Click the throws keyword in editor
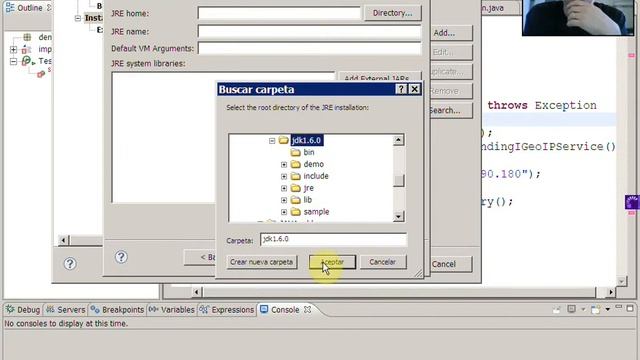640x360 pixels. pos(507,105)
